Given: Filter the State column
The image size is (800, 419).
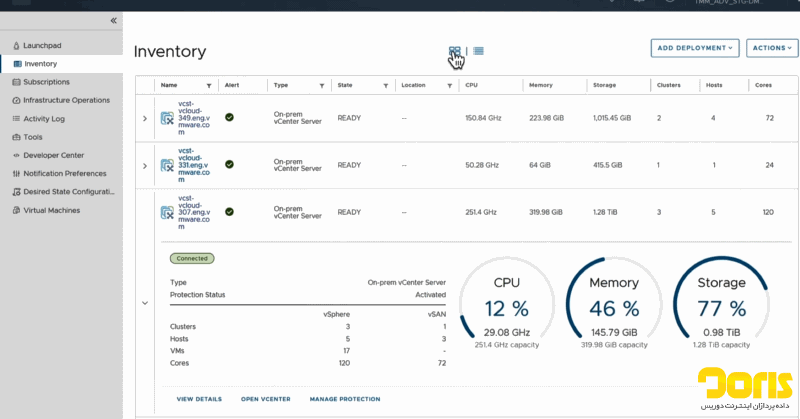Looking at the screenshot, I should [386, 86].
